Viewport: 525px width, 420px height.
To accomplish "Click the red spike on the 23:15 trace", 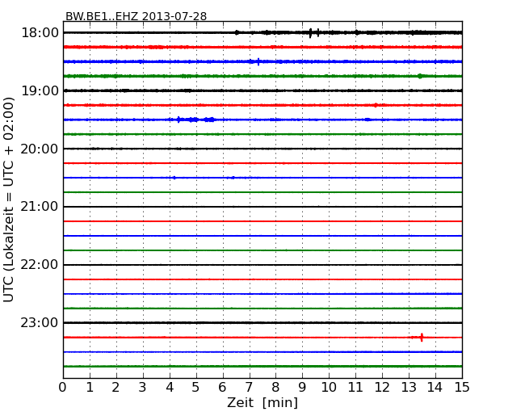I will point(422,338).
